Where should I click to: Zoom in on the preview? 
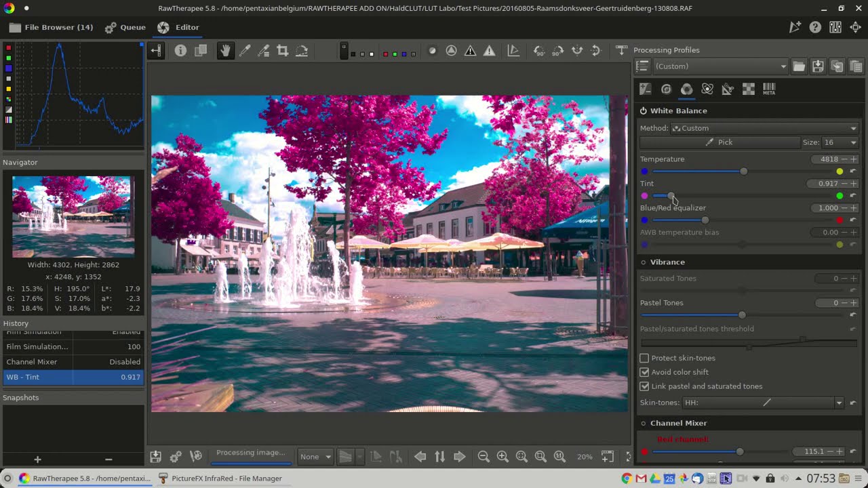(502, 457)
